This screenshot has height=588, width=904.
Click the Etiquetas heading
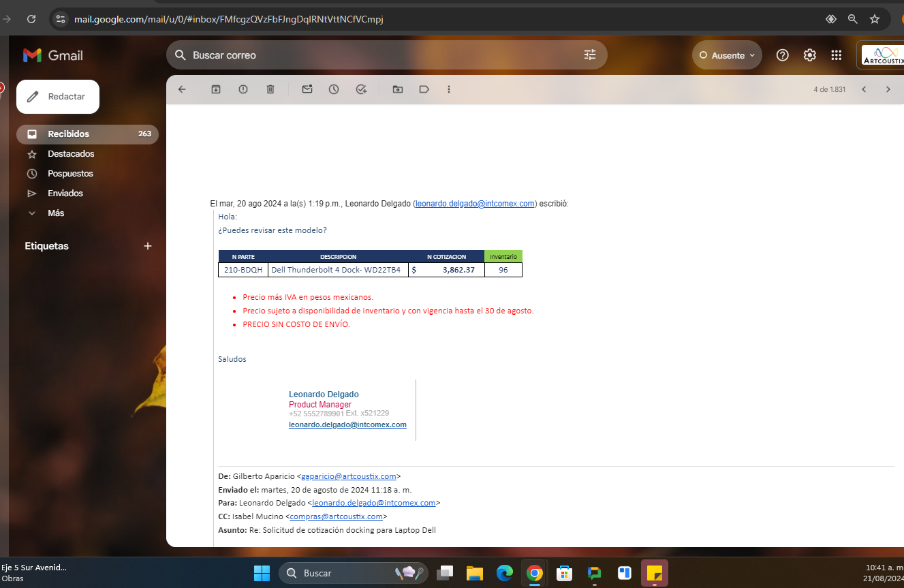coord(47,246)
